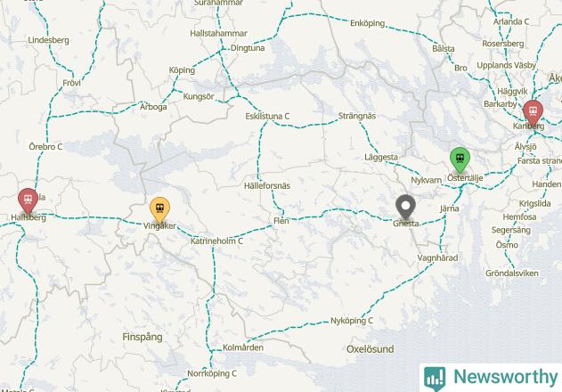Image resolution: width=562 pixels, height=392 pixels.
Task: Click the Kolmården station label
Action: coord(243,347)
